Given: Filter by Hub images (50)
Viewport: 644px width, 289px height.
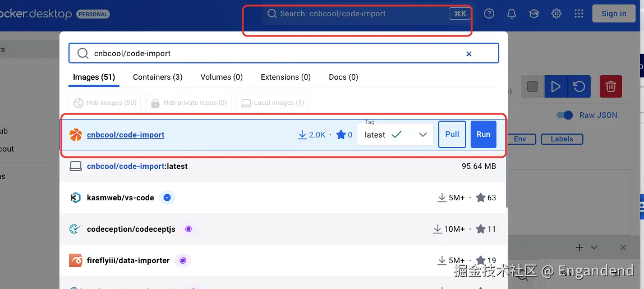Looking at the screenshot, I should click(105, 103).
